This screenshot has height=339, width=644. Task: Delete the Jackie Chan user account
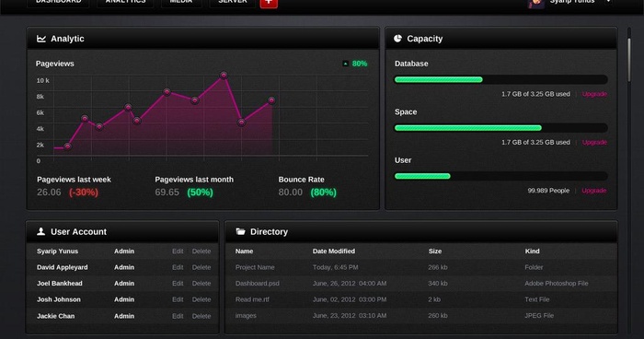coord(201,316)
